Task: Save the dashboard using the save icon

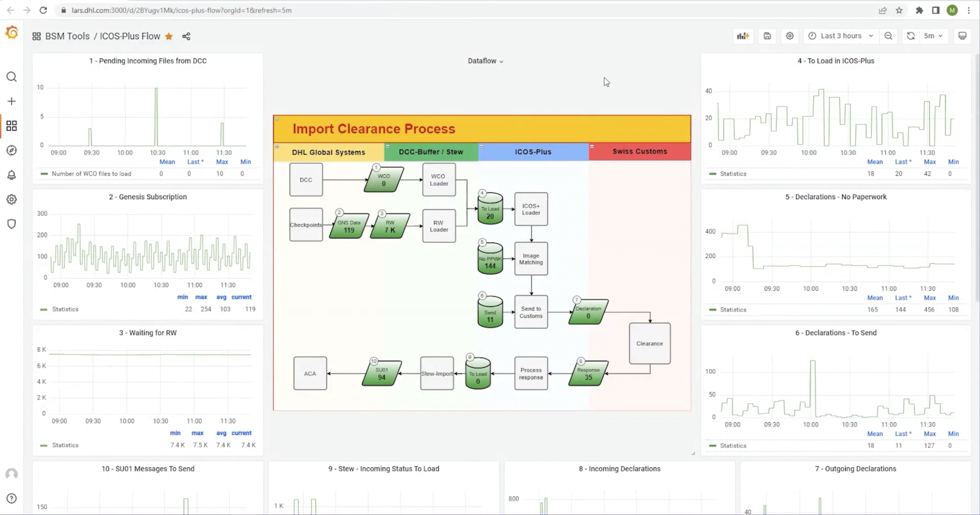Action: (x=767, y=36)
